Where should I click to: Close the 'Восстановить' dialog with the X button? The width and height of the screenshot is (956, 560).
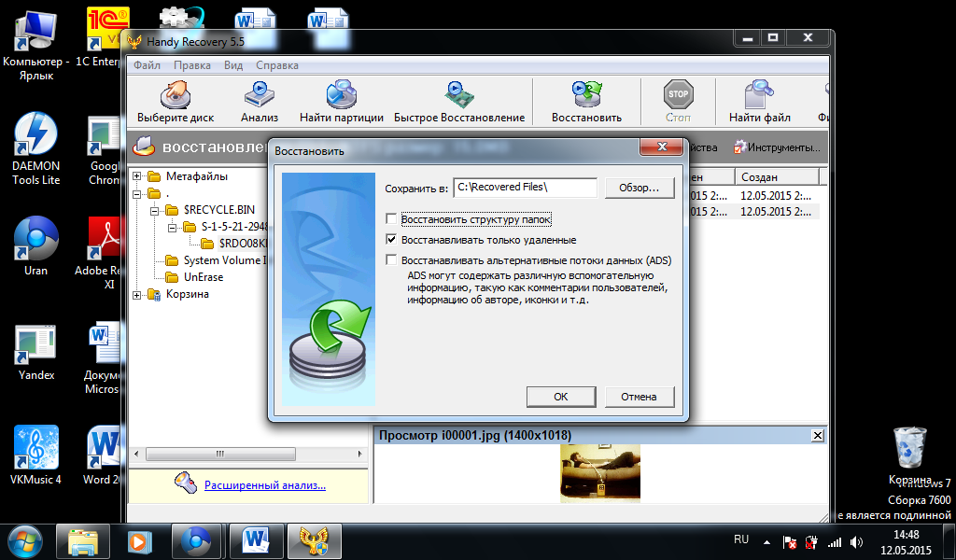point(662,147)
